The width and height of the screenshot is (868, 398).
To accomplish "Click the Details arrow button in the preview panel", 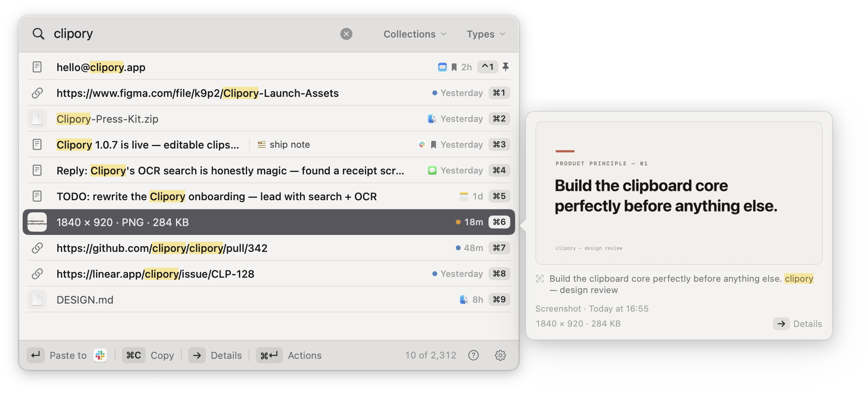I will click(x=797, y=324).
